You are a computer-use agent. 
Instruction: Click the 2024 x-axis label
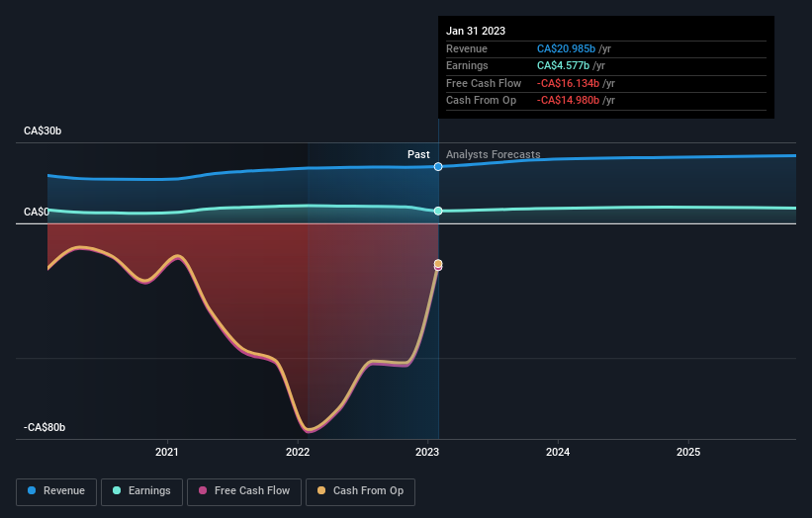tap(558, 452)
